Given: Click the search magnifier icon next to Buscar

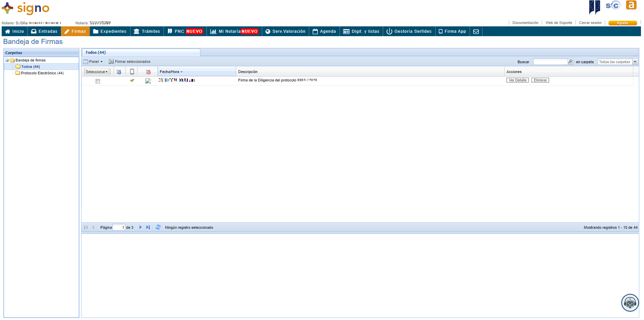Looking at the screenshot, I should pos(571,61).
